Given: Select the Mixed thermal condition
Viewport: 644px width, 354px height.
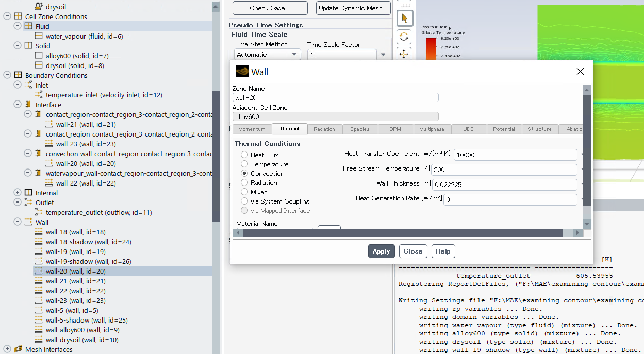Looking at the screenshot, I should coord(244,192).
